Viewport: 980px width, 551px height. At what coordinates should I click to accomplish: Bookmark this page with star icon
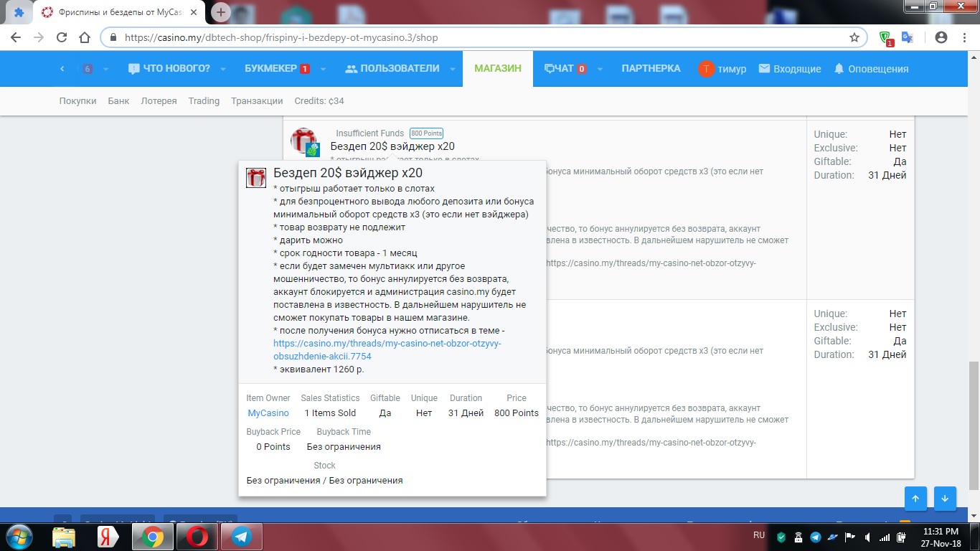[x=854, y=37]
